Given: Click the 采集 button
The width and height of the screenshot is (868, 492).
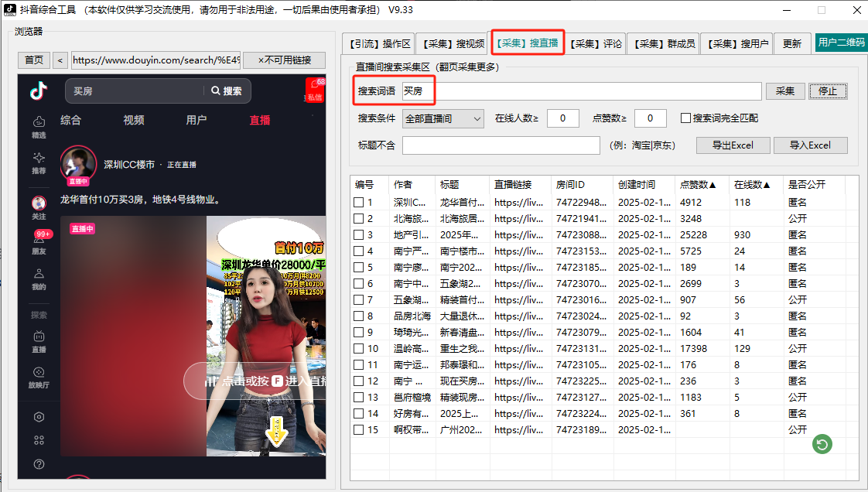Looking at the screenshot, I should [785, 91].
